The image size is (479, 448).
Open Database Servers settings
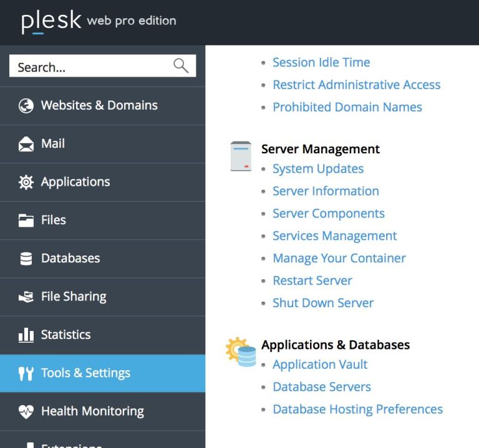[322, 387]
